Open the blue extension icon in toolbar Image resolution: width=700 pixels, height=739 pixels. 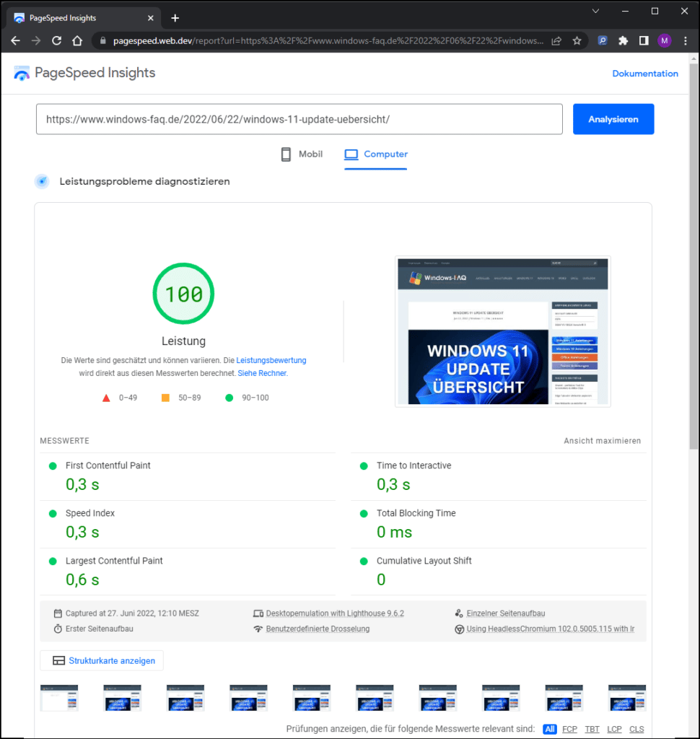coord(603,40)
